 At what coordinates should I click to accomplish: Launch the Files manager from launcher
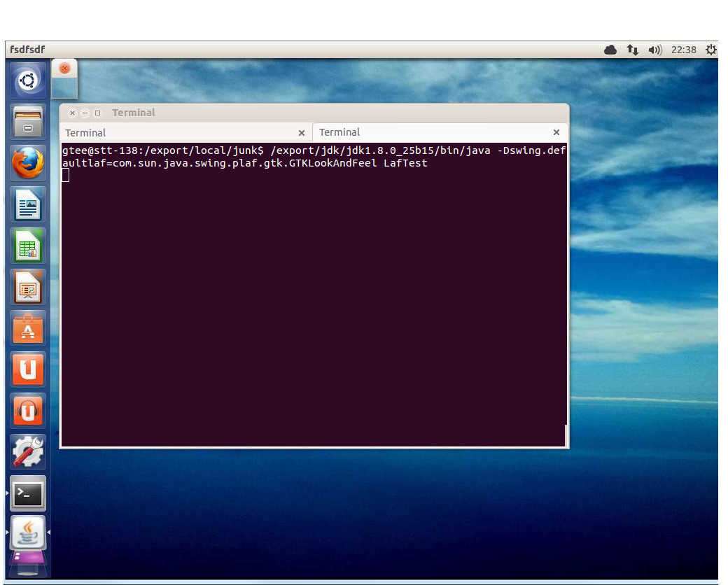28,122
